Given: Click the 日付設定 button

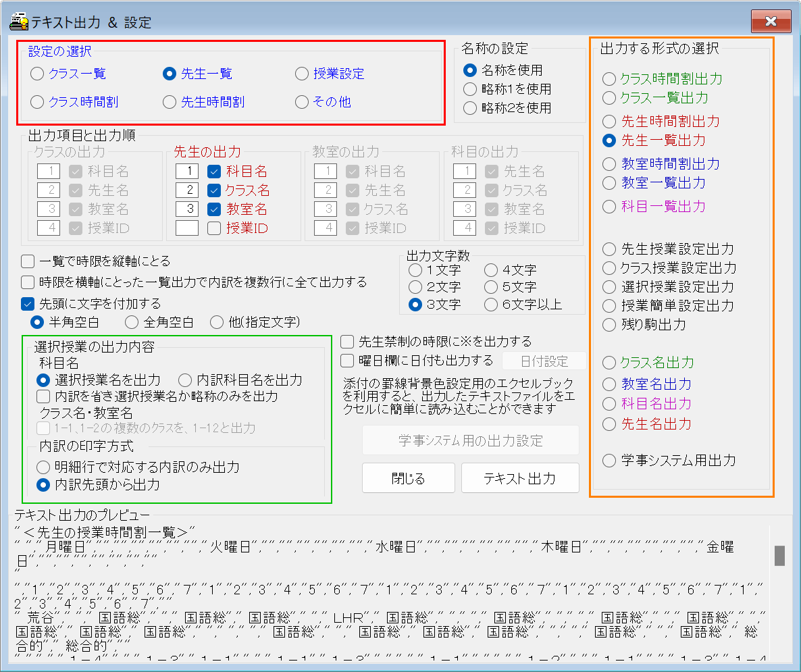Looking at the screenshot, I should click(x=544, y=361).
